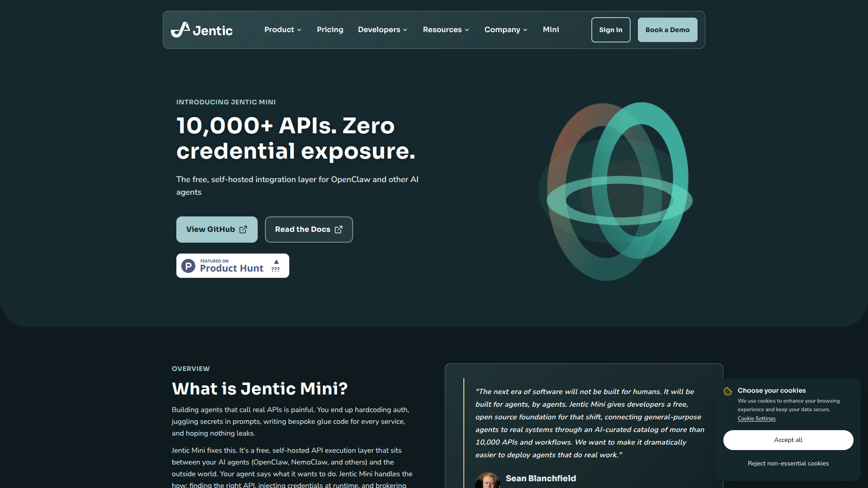The height and width of the screenshot is (488, 868).
Task: Expand the Company dropdown menu
Action: tap(505, 29)
